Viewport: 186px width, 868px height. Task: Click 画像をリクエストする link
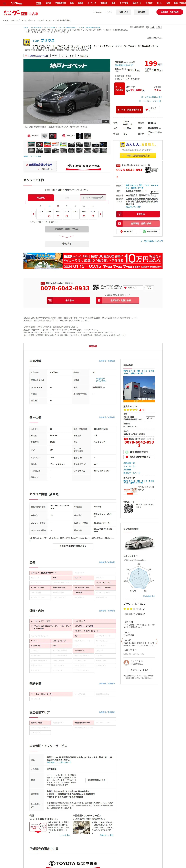(32, 156)
